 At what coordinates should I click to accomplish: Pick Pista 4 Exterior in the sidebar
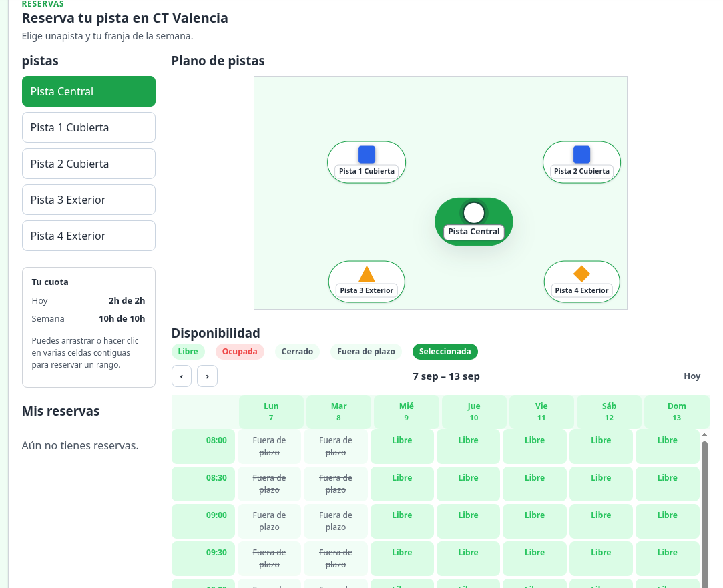point(89,236)
